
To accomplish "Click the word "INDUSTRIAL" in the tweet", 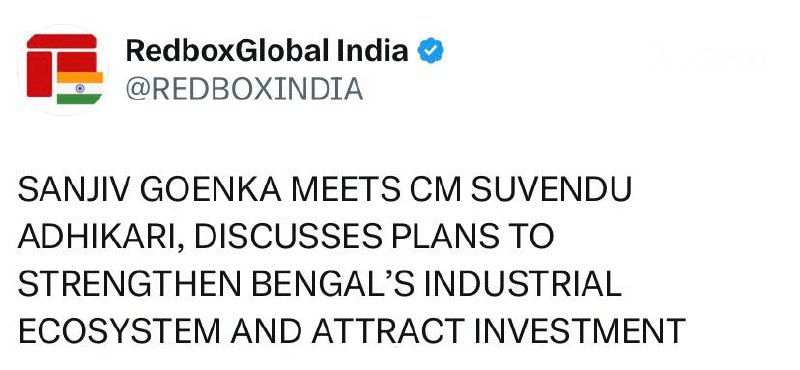I will coord(523,284).
